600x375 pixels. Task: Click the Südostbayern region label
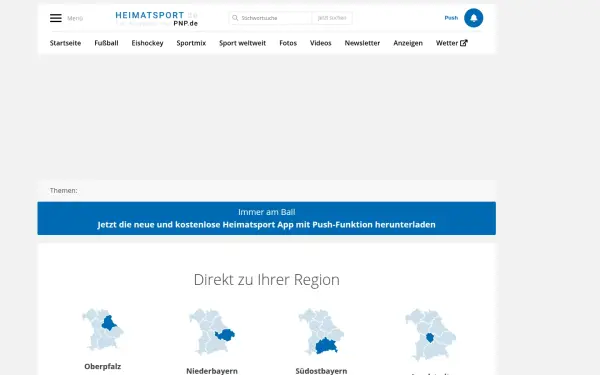coord(321,371)
